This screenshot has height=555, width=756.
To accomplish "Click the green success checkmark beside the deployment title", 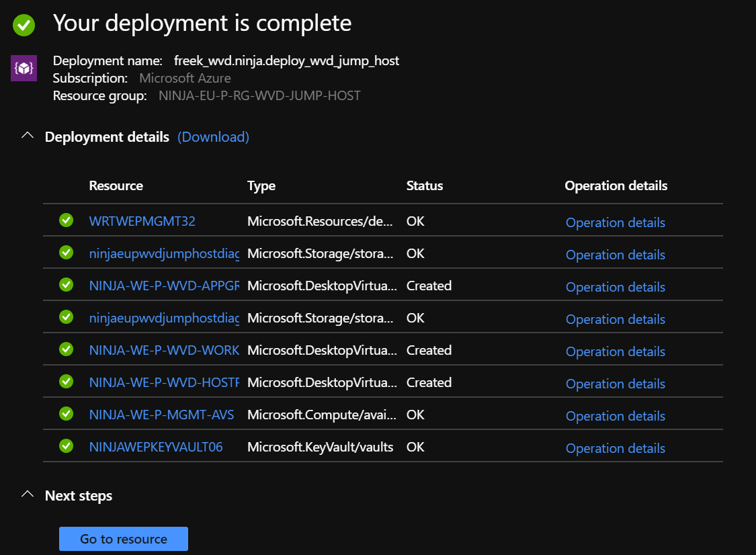I will click(x=24, y=25).
